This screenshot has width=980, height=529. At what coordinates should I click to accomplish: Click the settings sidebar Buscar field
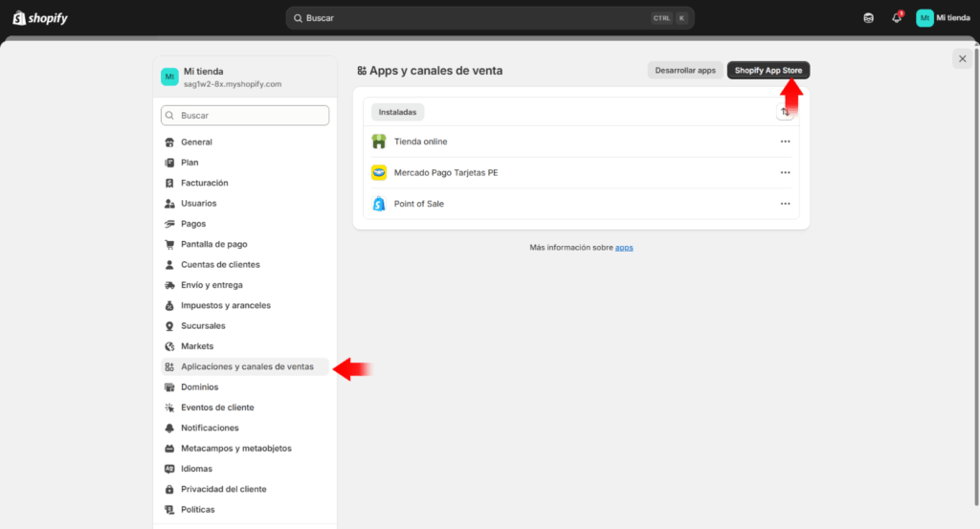pyautogui.click(x=245, y=116)
